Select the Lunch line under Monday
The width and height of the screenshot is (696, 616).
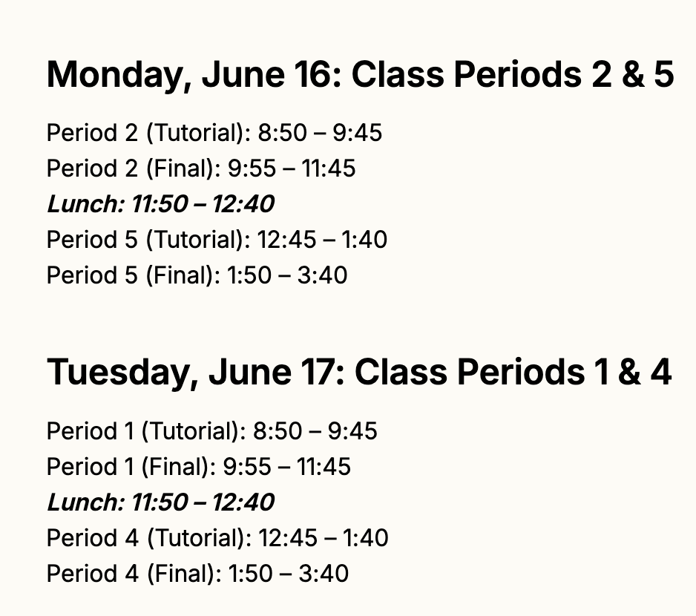(161, 204)
